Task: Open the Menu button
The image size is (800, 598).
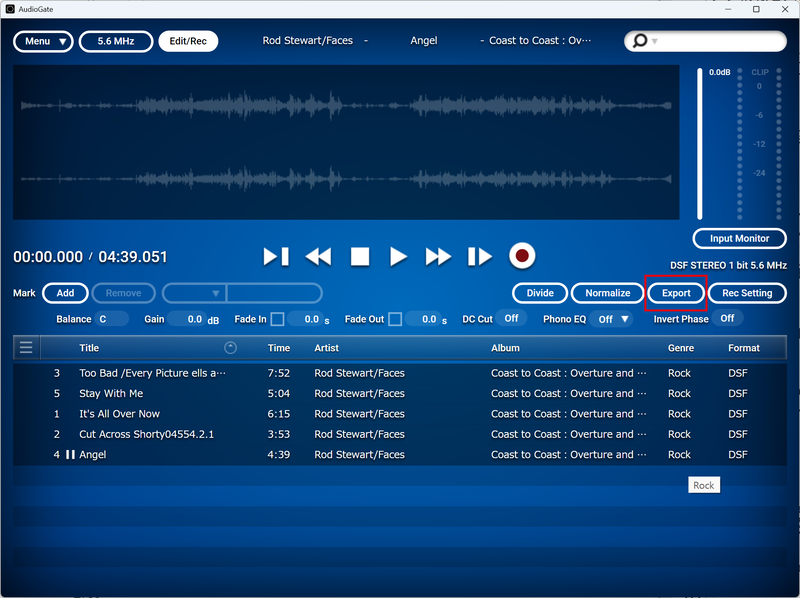Action: pyautogui.click(x=43, y=41)
